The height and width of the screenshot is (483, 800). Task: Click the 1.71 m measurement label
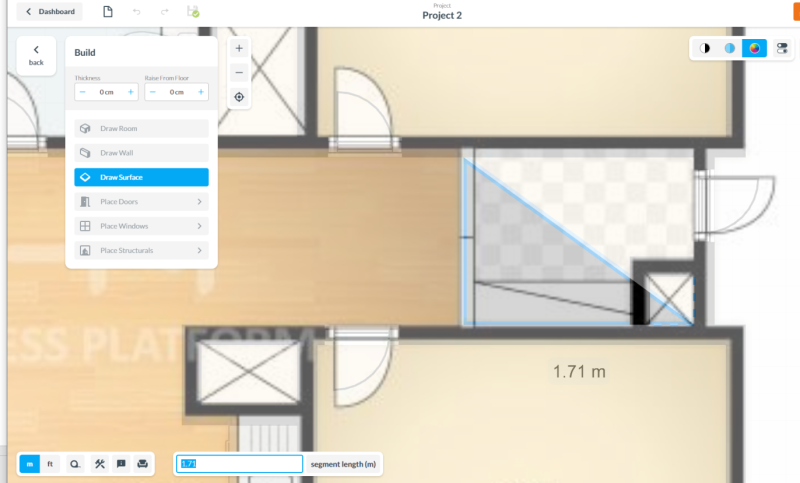click(579, 371)
